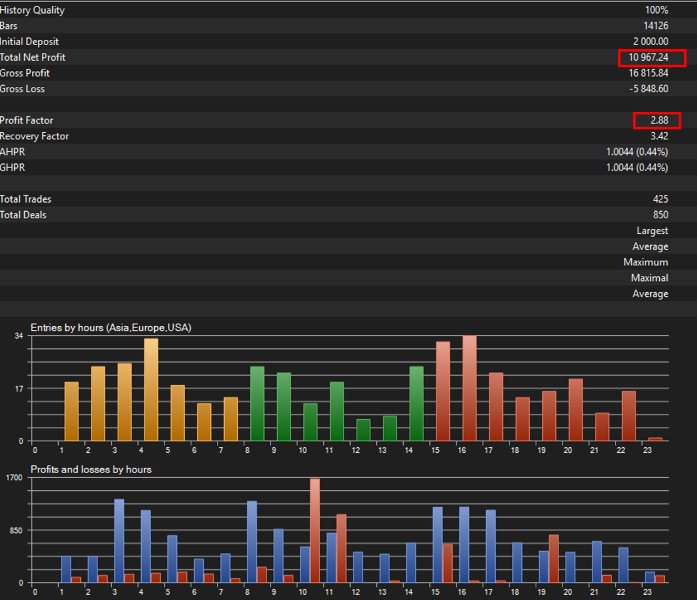Select the History Quality label
Image resolution: width=697 pixels, height=600 pixels.
(32, 10)
